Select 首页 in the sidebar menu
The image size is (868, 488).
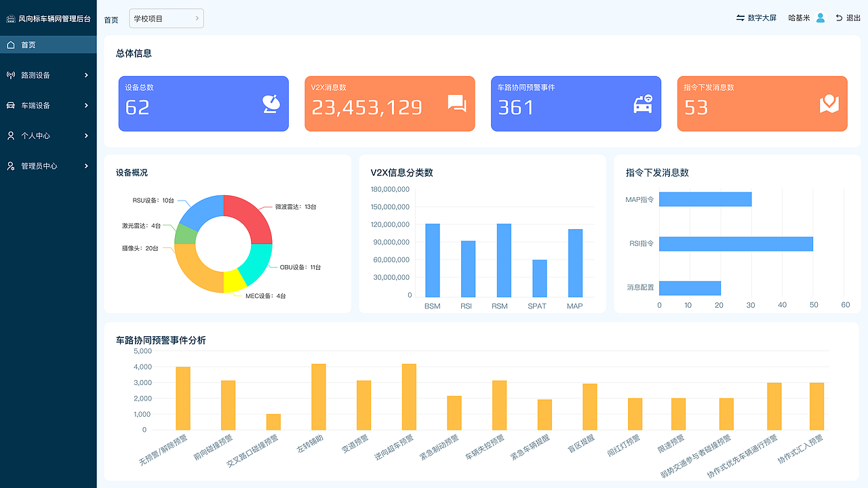48,45
